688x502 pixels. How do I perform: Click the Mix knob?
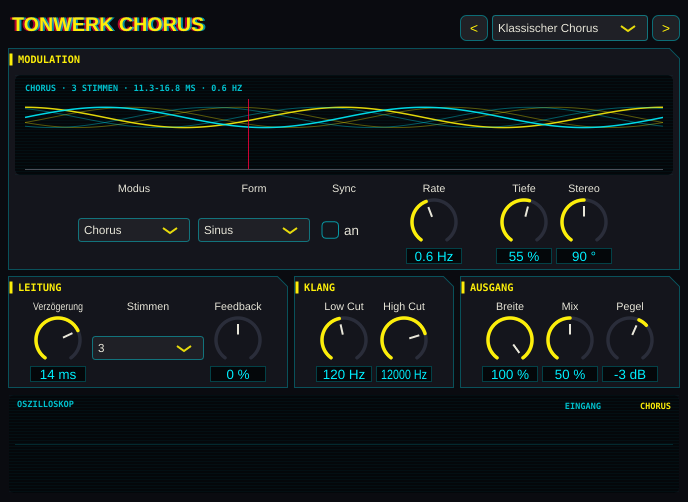tap(570, 340)
